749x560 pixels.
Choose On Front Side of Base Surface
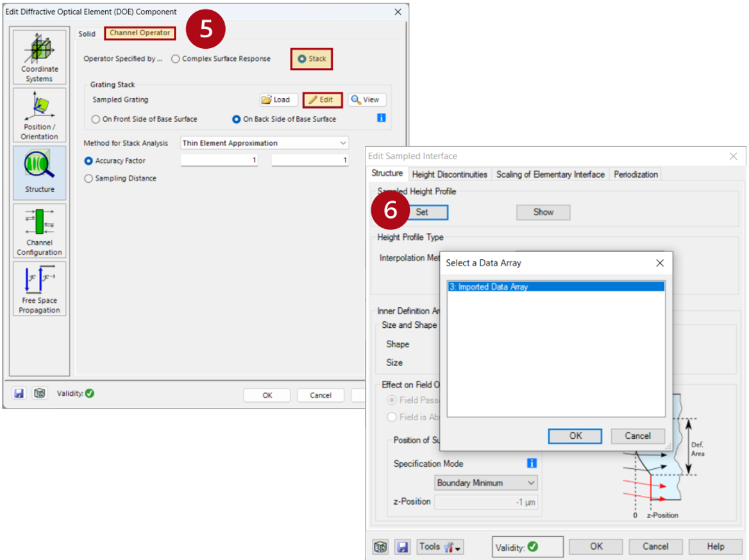[x=144, y=119]
